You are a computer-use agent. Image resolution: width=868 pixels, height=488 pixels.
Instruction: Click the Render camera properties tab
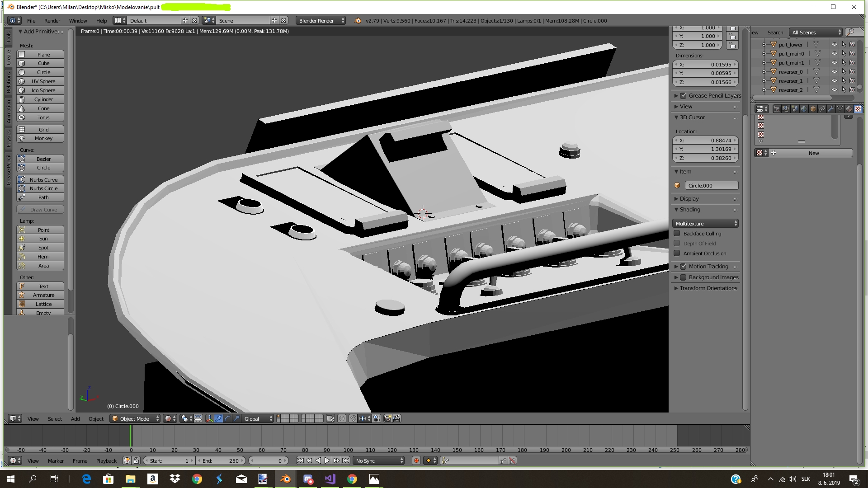click(777, 109)
